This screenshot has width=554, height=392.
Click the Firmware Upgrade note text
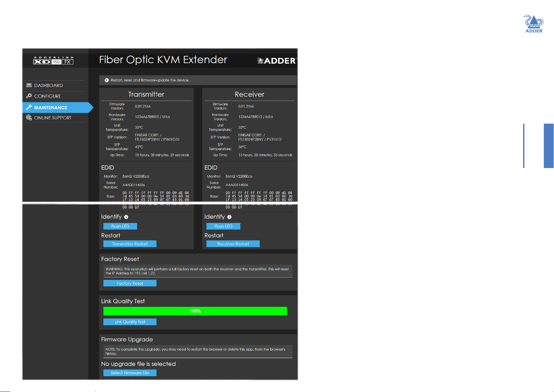coord(195,352)
